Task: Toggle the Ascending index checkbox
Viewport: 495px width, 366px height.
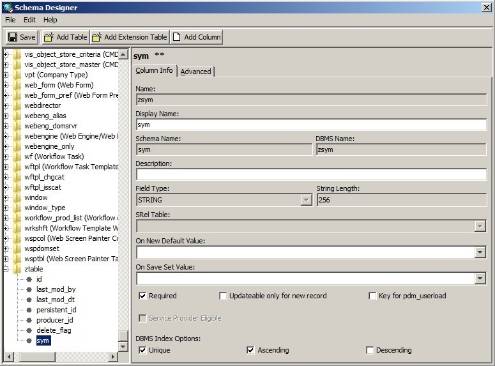Action: click(x=250, y=350)
